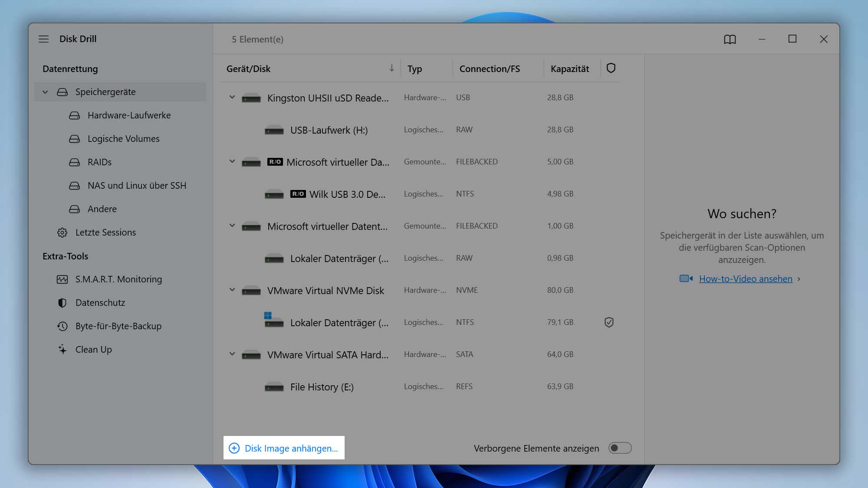Click the Clean Up sparkle icon
Image resolution: width=868 pixels, height=488 pixels.
(x=62, y=350)
